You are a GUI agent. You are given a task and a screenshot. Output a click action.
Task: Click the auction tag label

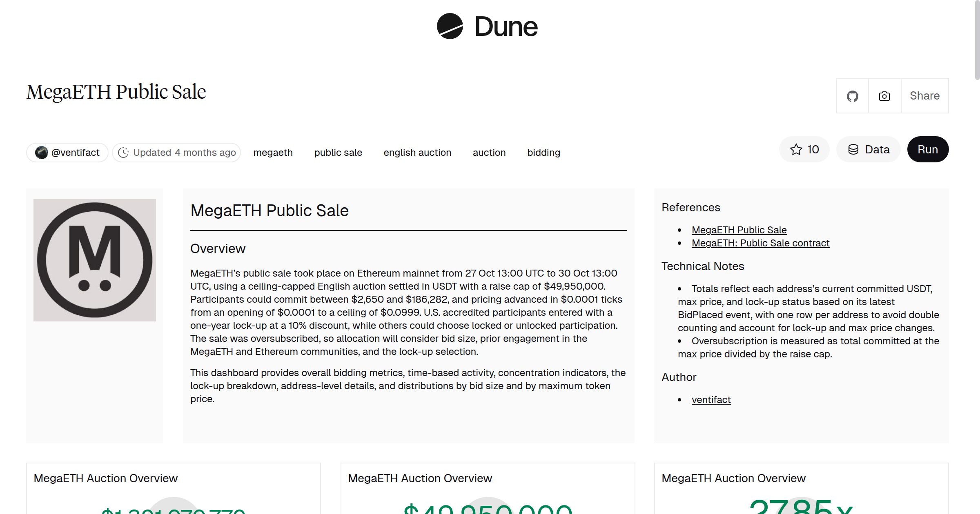coord(489,152)
